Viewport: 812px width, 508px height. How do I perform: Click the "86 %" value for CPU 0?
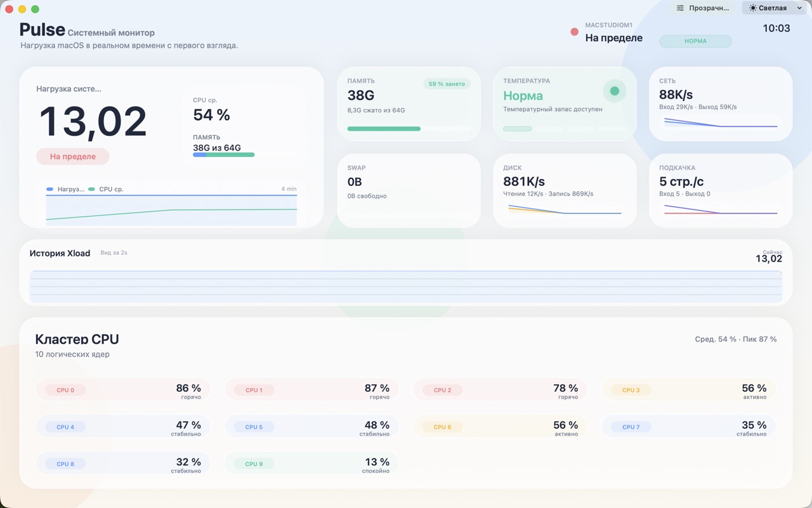coord(188,388)
